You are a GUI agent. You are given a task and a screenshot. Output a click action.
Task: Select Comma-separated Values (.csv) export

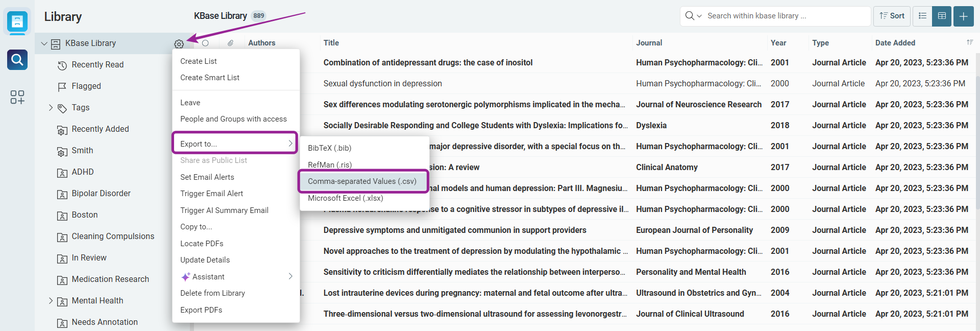pyautogui.click(x=362, y=181)
